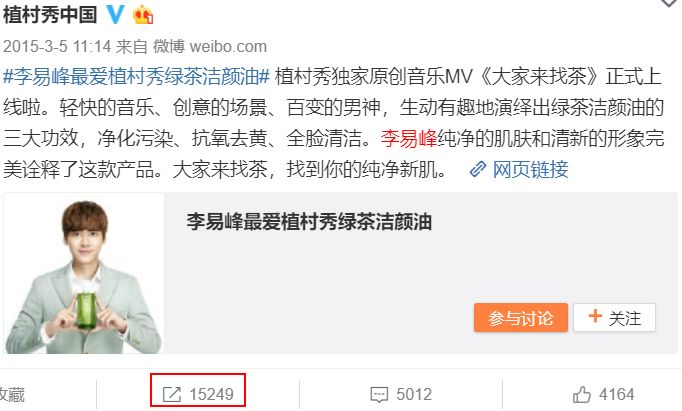Click the 收藏 favorite option
The image size is (682, 411).
pyautogui.click(x=12, y=395)
